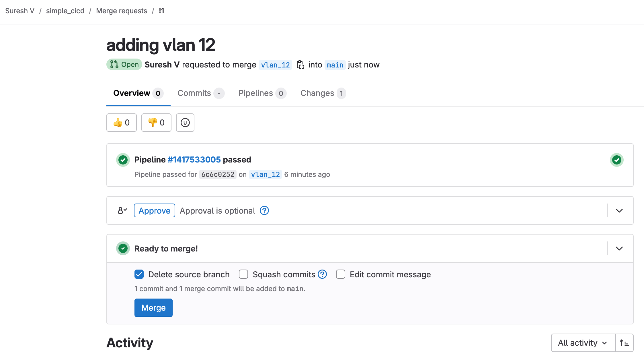Expand the Ready to merge details chevron

click(x=619, y=249)
